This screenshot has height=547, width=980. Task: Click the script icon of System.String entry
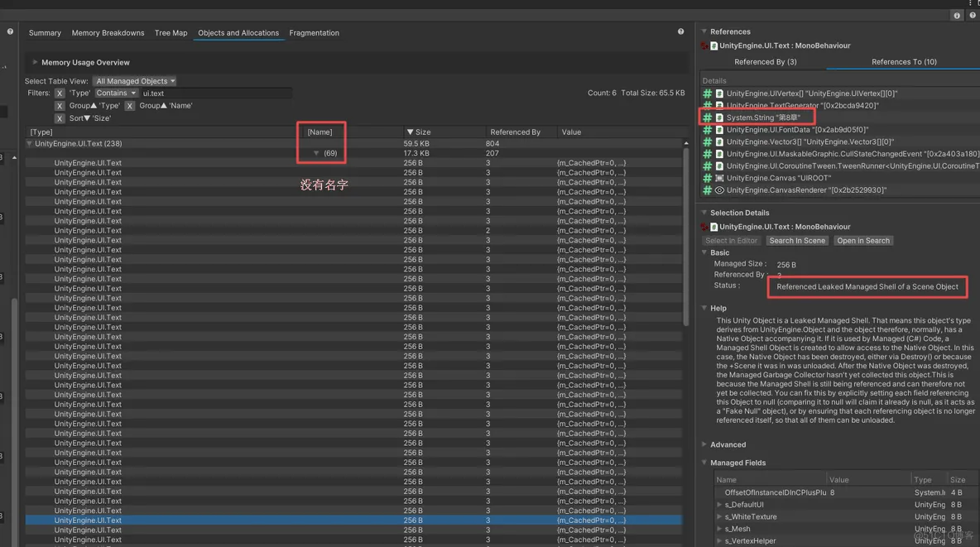click(x=719, y=118)
